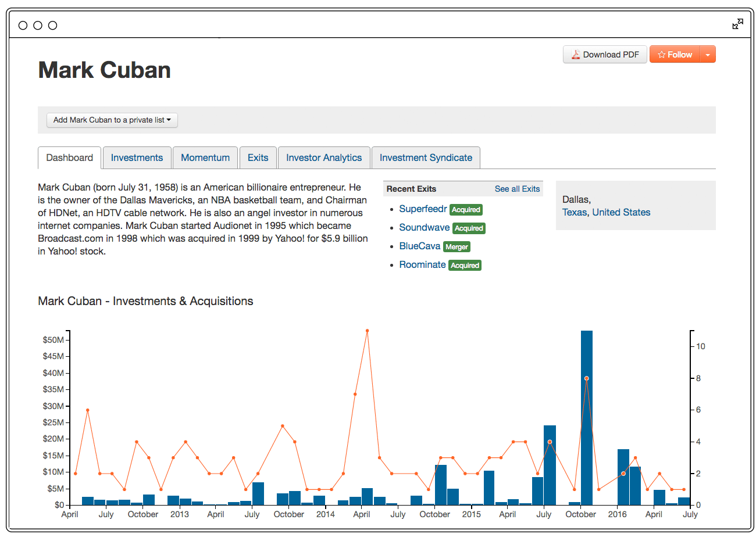
Task: Click the Texas location link
Action: click(x=575, y=212)
